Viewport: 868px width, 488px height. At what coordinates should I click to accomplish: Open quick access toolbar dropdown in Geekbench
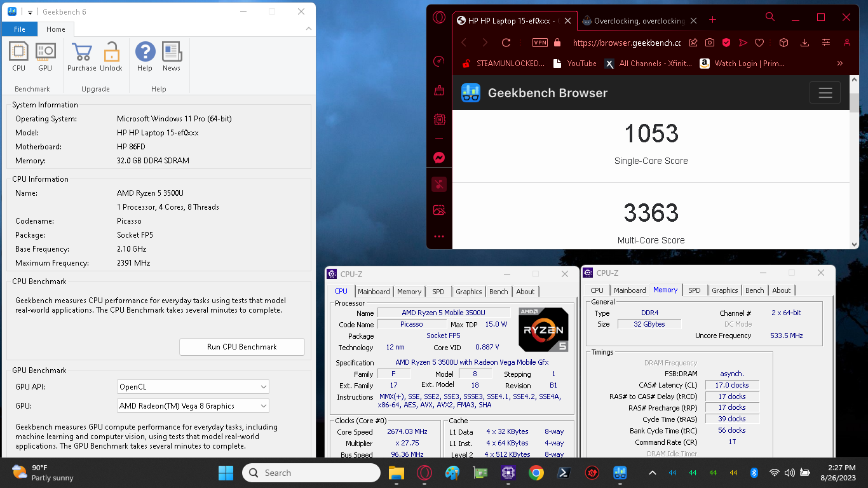pyautogui.click(x=30, y=12)
